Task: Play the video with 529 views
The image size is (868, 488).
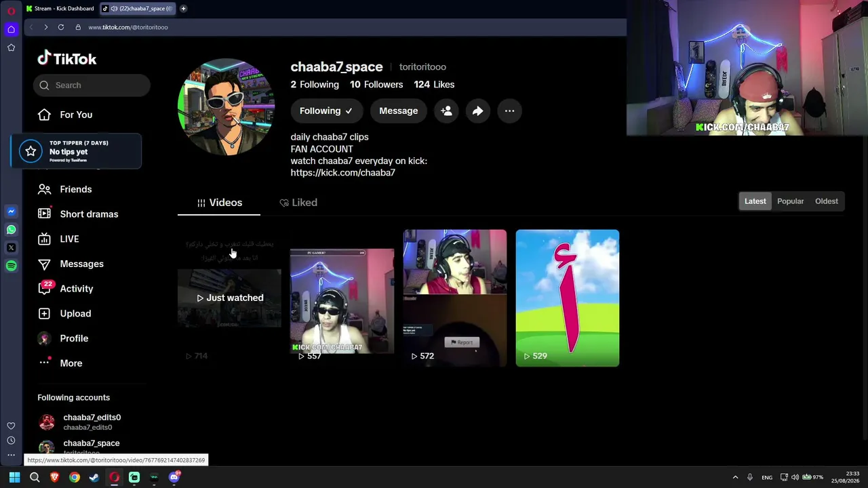Action: coord(567,298)
